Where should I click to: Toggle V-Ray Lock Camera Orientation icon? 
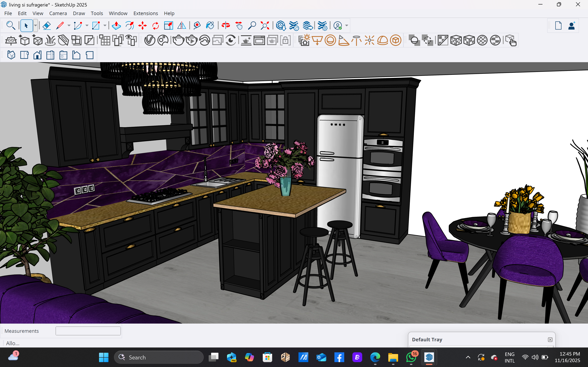coord(285,40)
